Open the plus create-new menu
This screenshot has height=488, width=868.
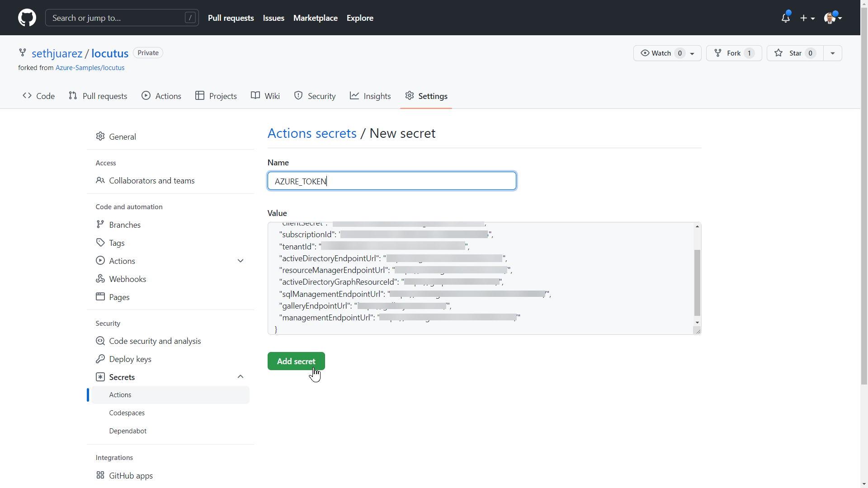807,18
